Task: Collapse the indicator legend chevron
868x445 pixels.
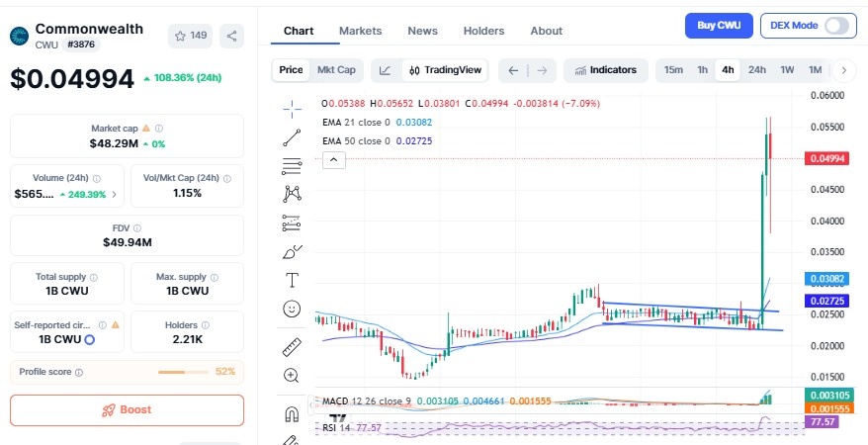Action: pos(334,160)
